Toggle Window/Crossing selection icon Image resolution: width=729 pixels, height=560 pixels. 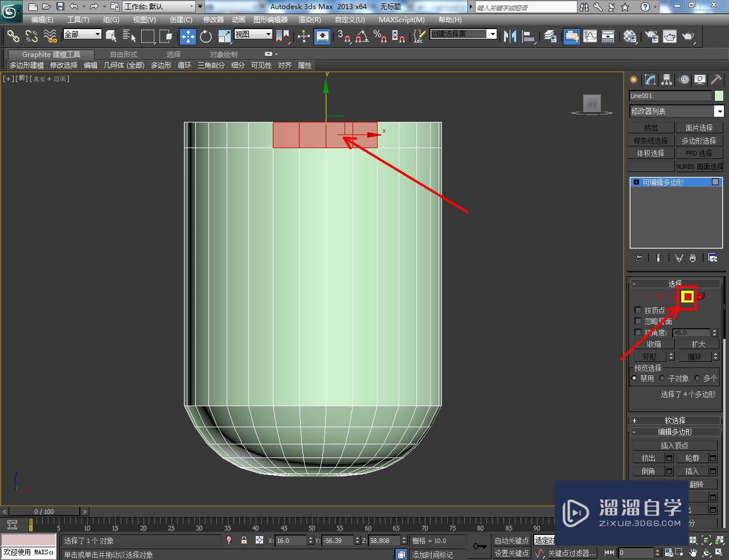pos(166,36)
